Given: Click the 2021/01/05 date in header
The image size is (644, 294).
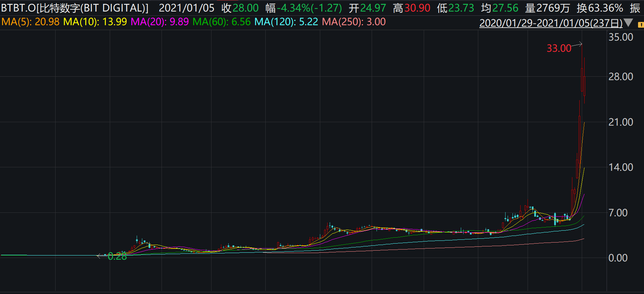Looking at the screenshot, I should coord(186,8).
